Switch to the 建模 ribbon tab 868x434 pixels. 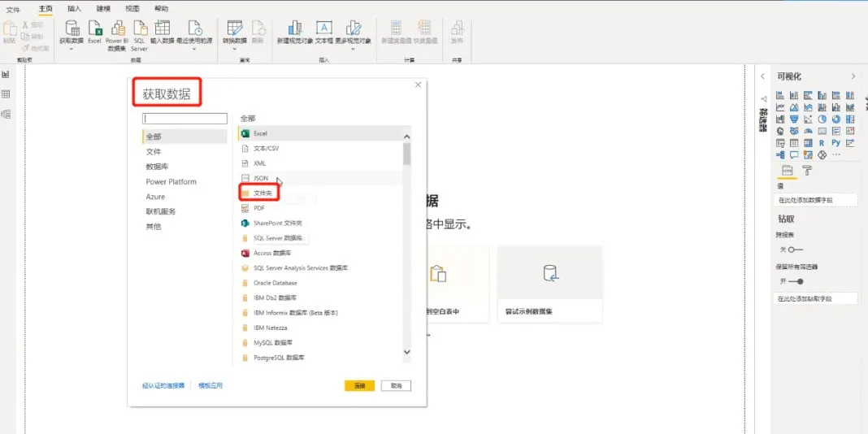103,9
